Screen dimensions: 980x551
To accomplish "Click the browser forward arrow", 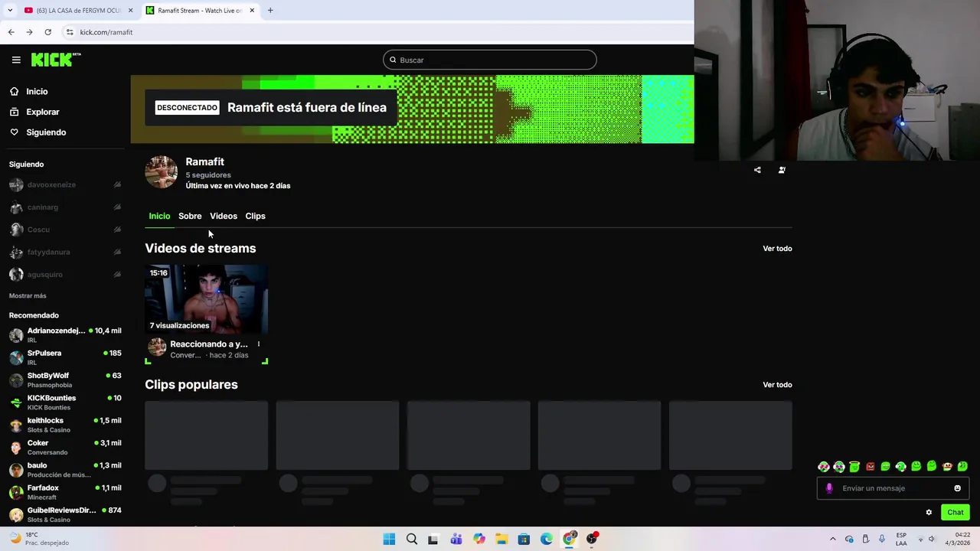I will pyautogui.click(x=29, y=32).
